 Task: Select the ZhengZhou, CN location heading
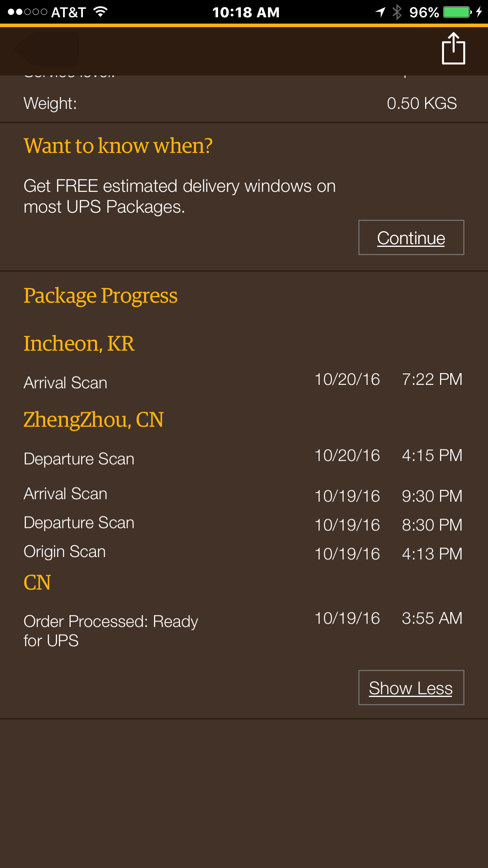94,420
